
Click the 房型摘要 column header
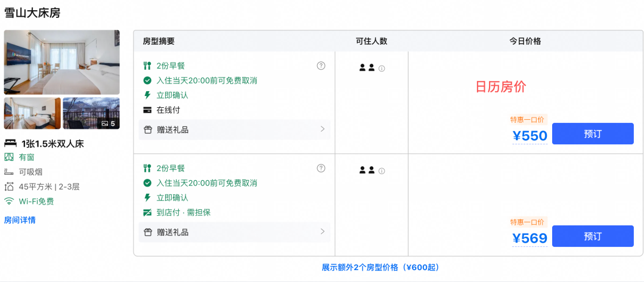click(x=159, y=41)
